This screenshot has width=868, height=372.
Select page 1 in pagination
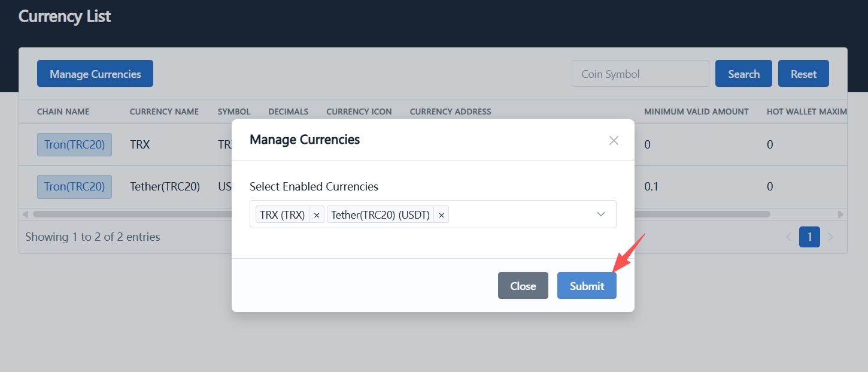(809, 237)
